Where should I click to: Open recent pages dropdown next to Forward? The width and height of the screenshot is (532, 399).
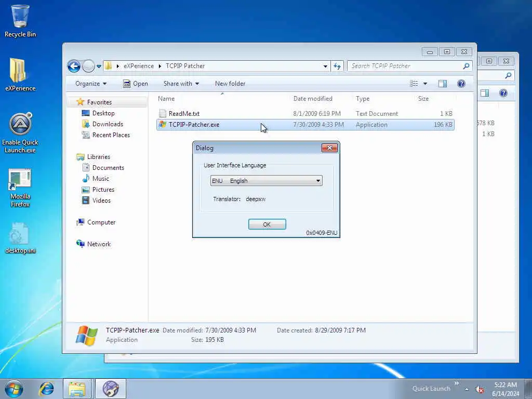(99, 66)
